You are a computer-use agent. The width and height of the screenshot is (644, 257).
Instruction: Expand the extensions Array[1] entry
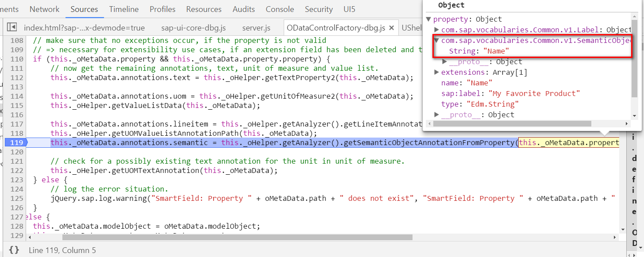coord(437,72)
